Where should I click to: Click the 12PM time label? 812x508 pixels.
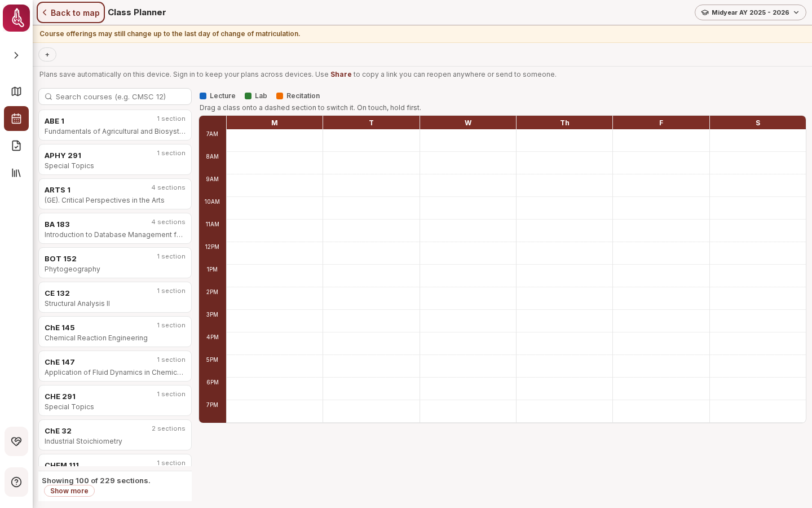(x=212, y=247)
